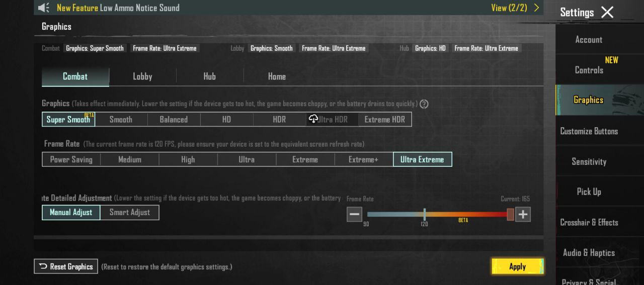Select Ultra HDR graphics quality
The image size is (644, 285).
click(x=332, y=119)
